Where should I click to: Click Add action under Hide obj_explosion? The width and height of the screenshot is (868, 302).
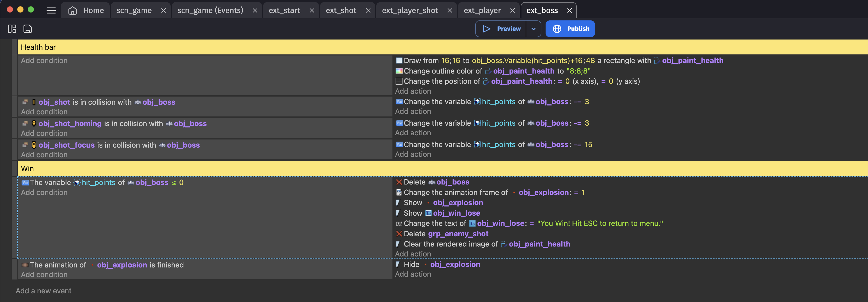coord(413,274)
